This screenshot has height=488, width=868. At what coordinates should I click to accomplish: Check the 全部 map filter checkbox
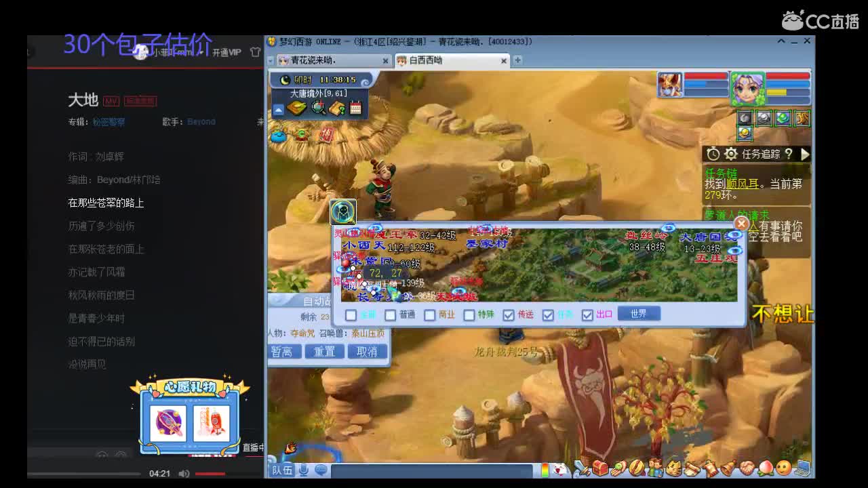pyautogui.click(x=351, y=315)
